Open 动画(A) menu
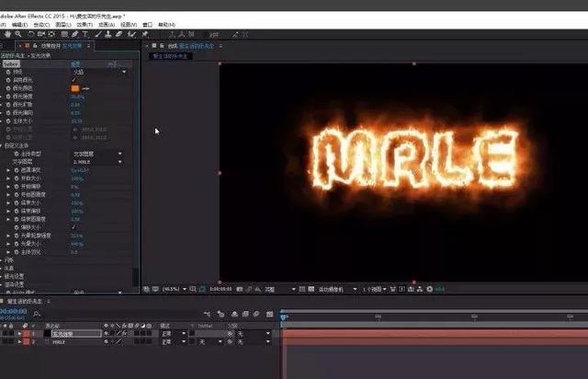 [x=107, y=25]
